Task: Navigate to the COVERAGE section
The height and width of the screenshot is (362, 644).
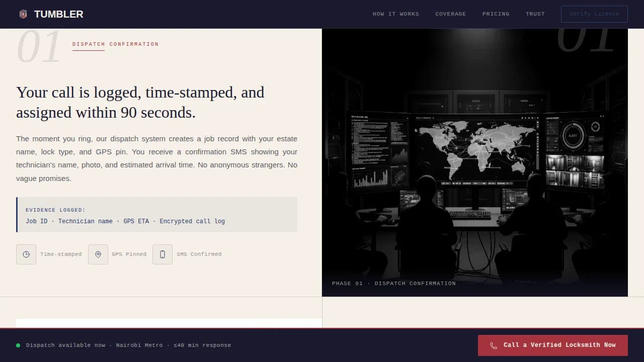Action: click(451, 14)
